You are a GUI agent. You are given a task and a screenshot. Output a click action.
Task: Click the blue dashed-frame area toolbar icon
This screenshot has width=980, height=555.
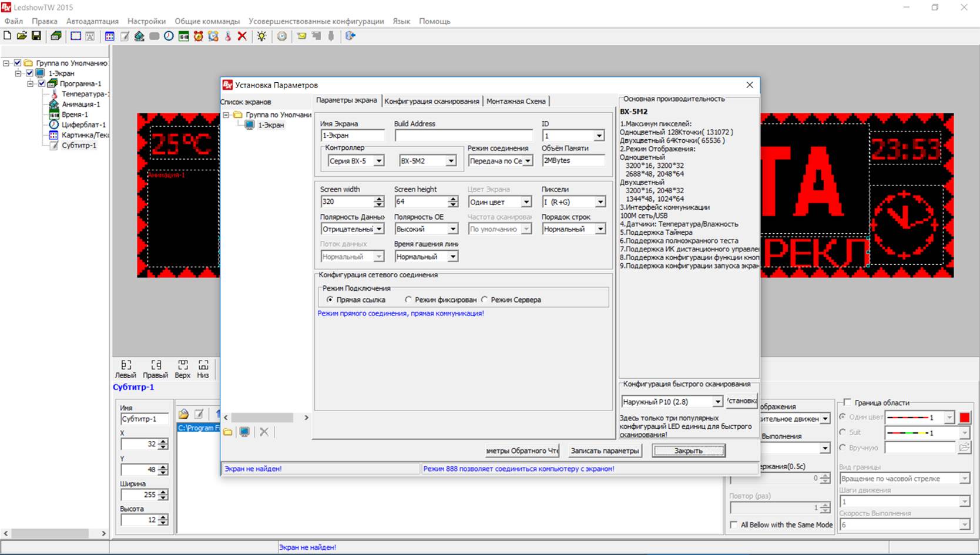tap(76, 36)
